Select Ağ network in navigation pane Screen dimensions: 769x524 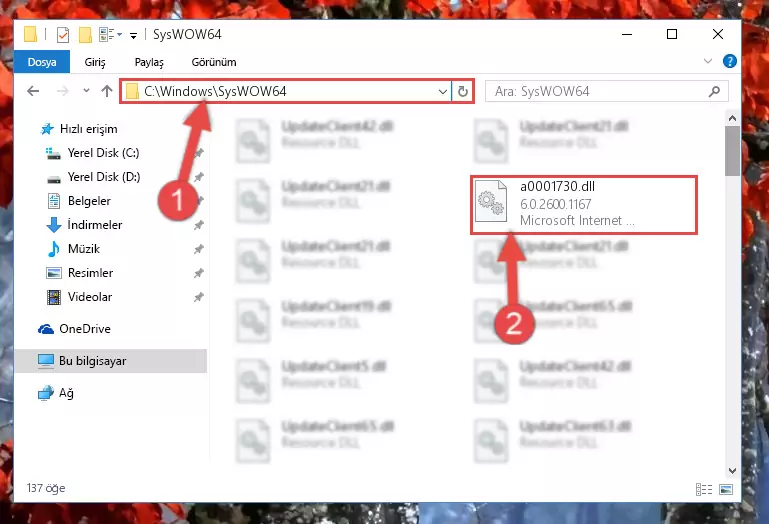click(x=55, y=393)
